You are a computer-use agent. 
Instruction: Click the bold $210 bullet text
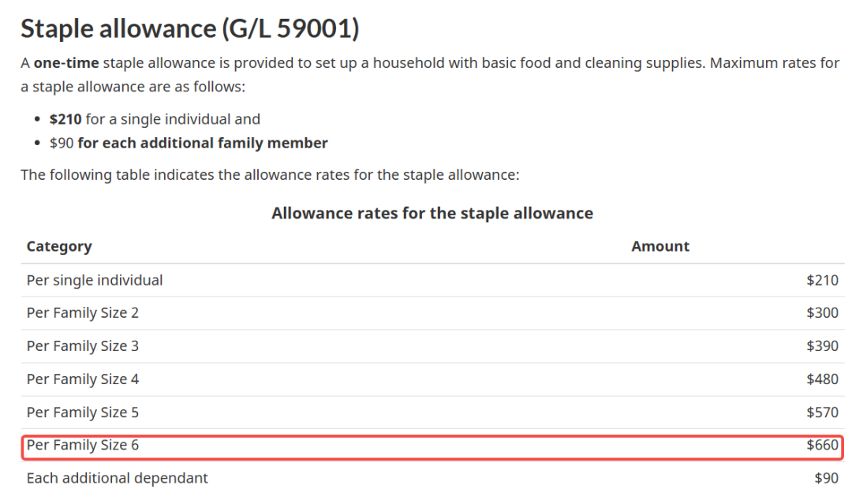pyautogui.click(x=65, y=119)
